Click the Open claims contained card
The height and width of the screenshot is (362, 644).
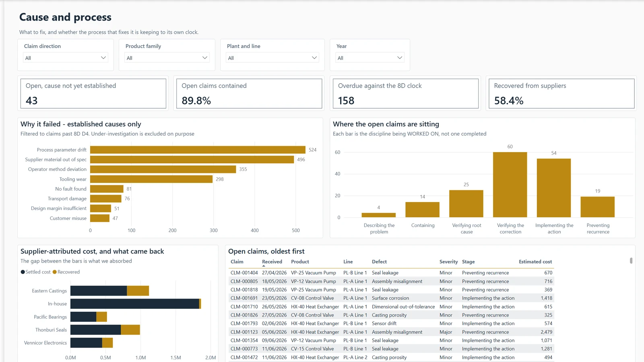click(x=249, y=93)
